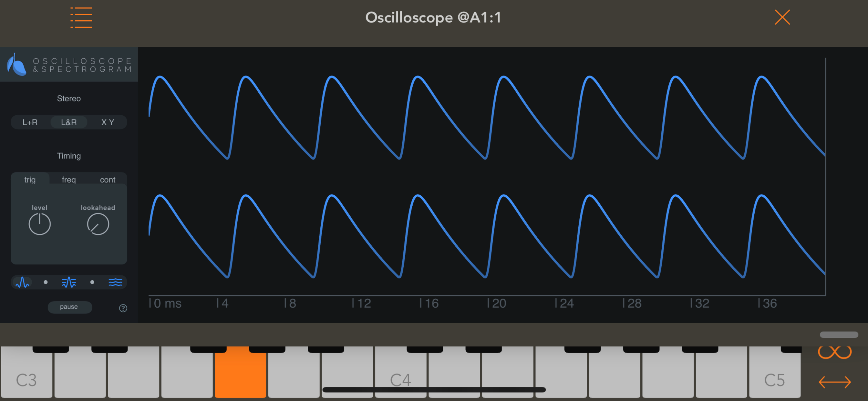
Task: Select the oscilloscope waveform view icon
Action: [23, 282]
